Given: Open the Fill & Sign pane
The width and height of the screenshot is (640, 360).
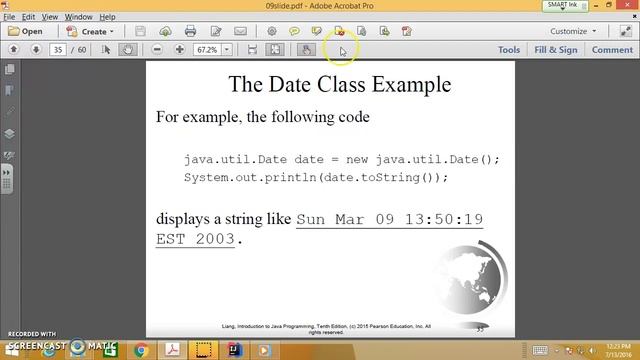Looking at the screenshot, I should tap(556, 50).
